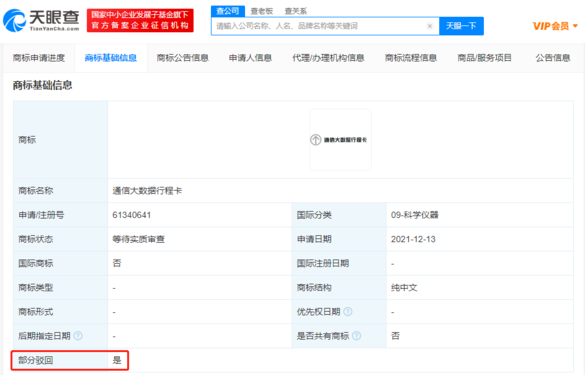Image resolution: width=585 pixels, height=375 pixels.
Task: Select the 是 value for 部分驳回
Action: click(x=117, y=360)
